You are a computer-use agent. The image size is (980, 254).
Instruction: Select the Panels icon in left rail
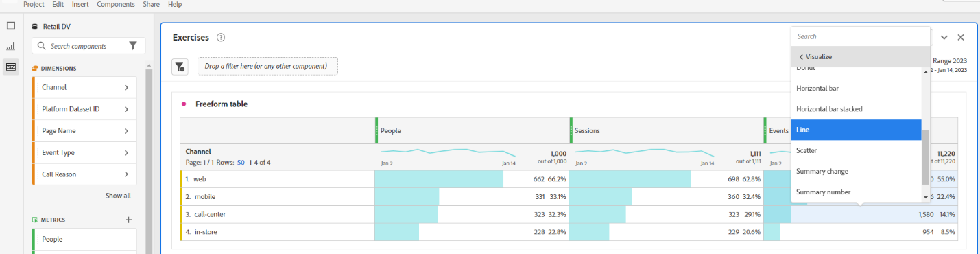point(11,25)
